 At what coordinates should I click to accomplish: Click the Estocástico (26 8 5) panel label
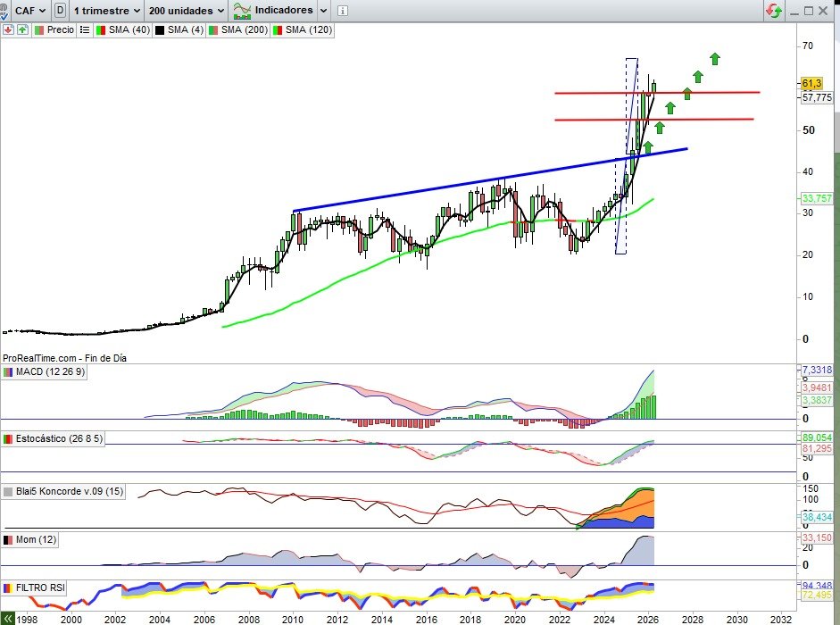click(x=53, y=438)
